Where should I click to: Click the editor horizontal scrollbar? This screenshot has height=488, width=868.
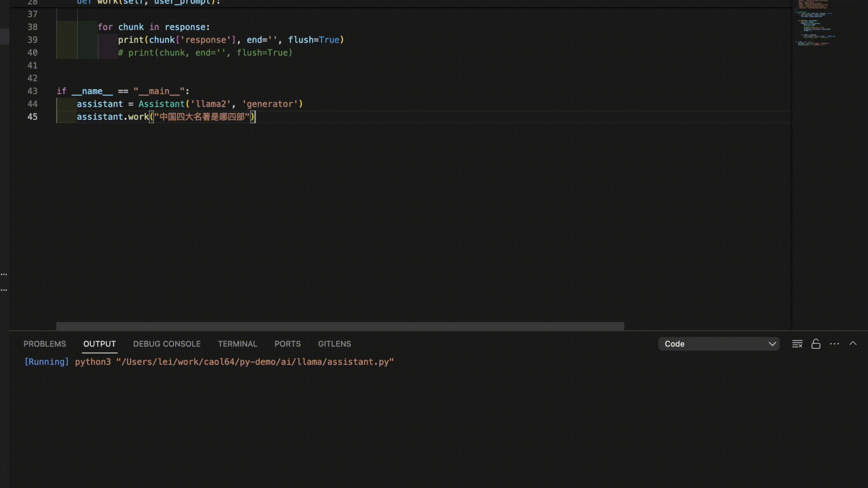point(340,326)
